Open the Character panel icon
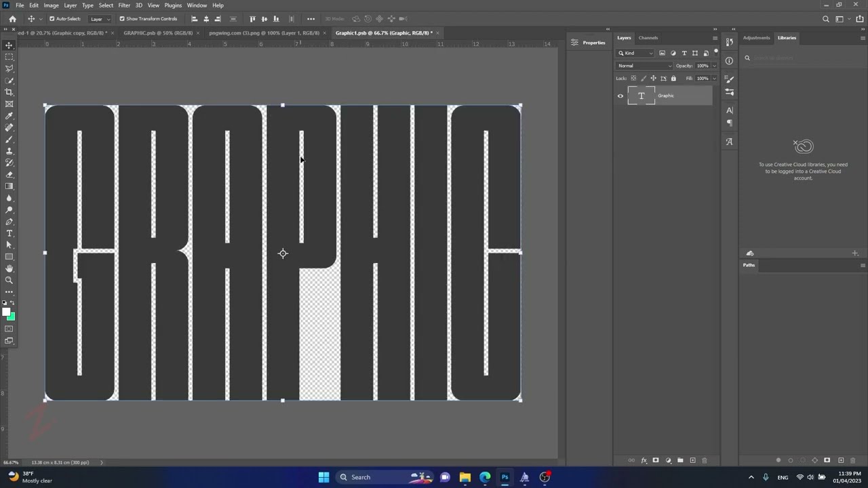The width and height of the screenshot is (868, 488). coord(729,110)
